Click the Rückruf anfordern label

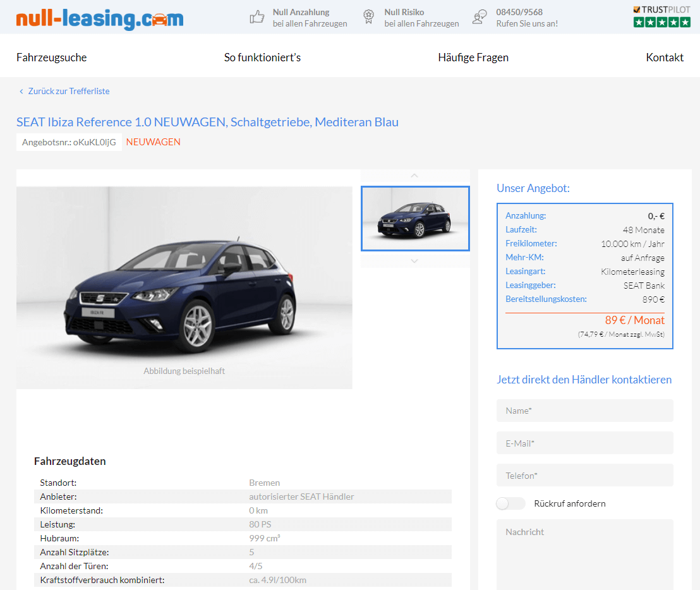570,503
